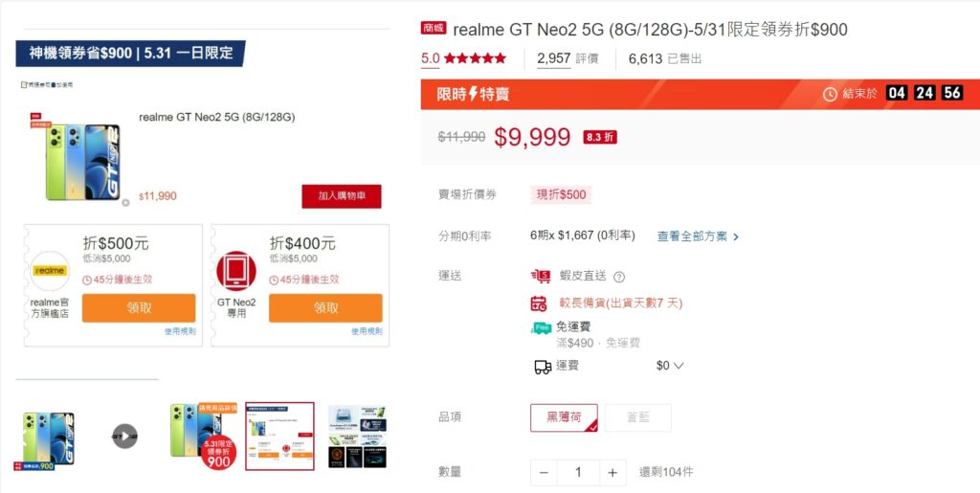Viewport: 980px width, 493px height.
Task: Decrease quantity with the minus button
Action: pyautogui.click(x=544, y=473)
